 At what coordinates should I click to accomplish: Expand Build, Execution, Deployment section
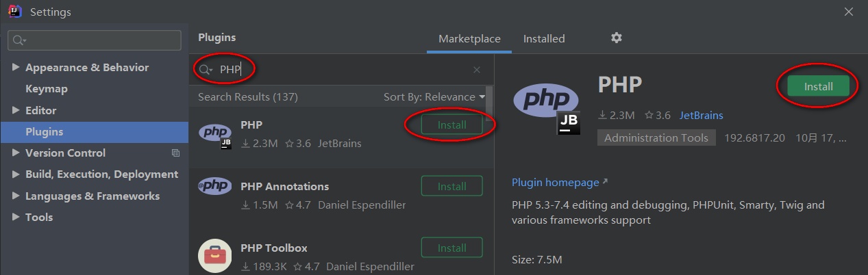[16, 174]
